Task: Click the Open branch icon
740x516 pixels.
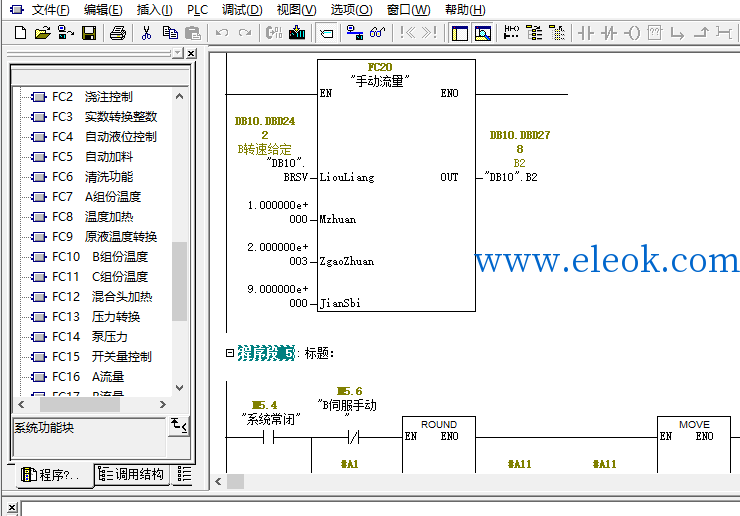Action: click(678, 33)
